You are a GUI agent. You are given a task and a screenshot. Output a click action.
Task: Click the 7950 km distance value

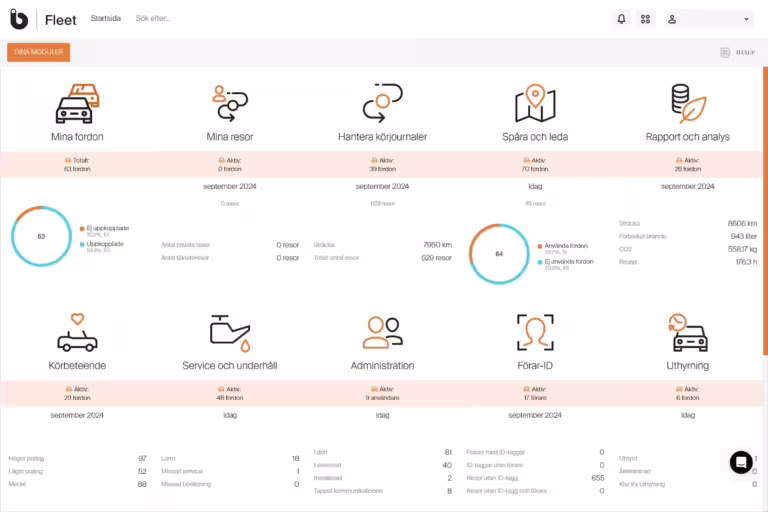tap(437, 244)
